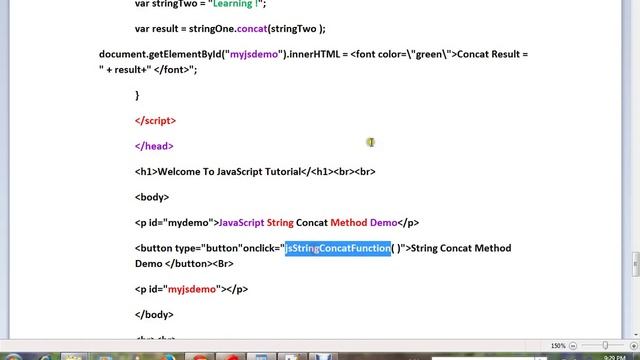Viewport: 640px width, 360px height.
Task: Click the purple 'Demo' word before closing p
Action: click(x=384, y=222)
